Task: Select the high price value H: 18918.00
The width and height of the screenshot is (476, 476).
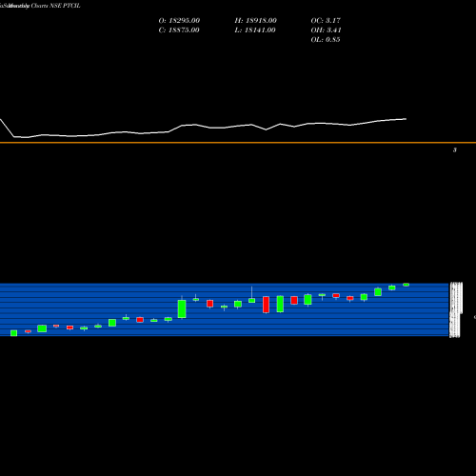Action: pyautogui.click(x=255, y=21)
